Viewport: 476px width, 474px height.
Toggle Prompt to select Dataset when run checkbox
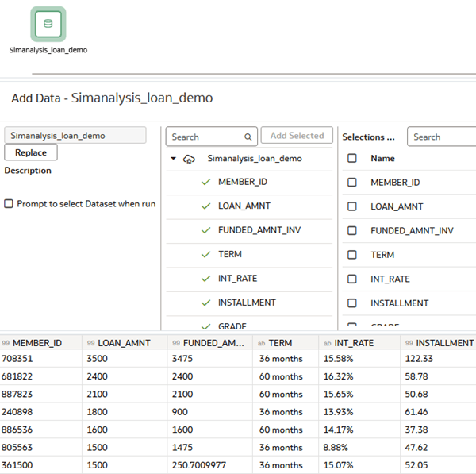click(x=9, y=203)
